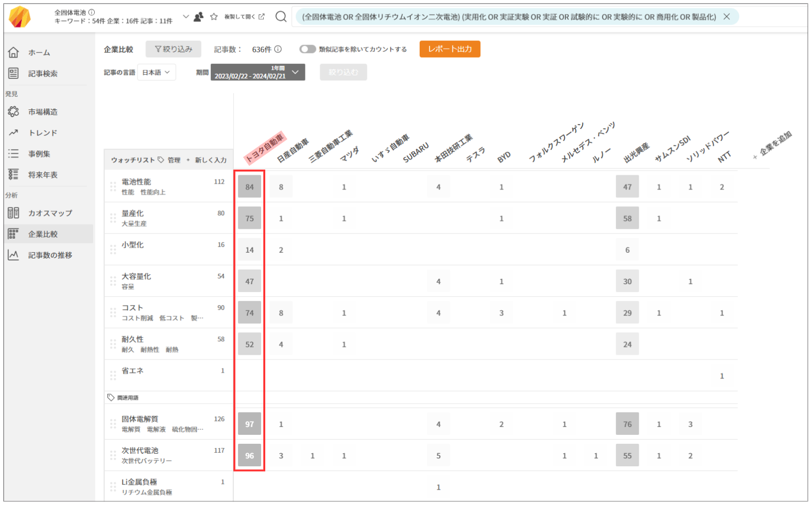The width and height of the screenshot is (812, 505).
Task: Select サムスンSDI column header
Action: pos(673,148)
